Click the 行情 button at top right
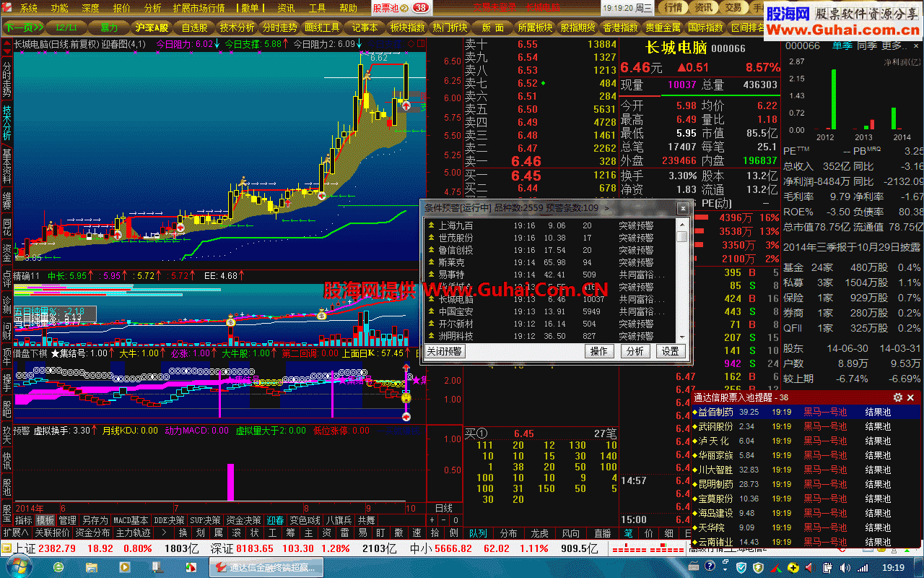This screenshot has height=578, width=924. [x=673, y=7]
